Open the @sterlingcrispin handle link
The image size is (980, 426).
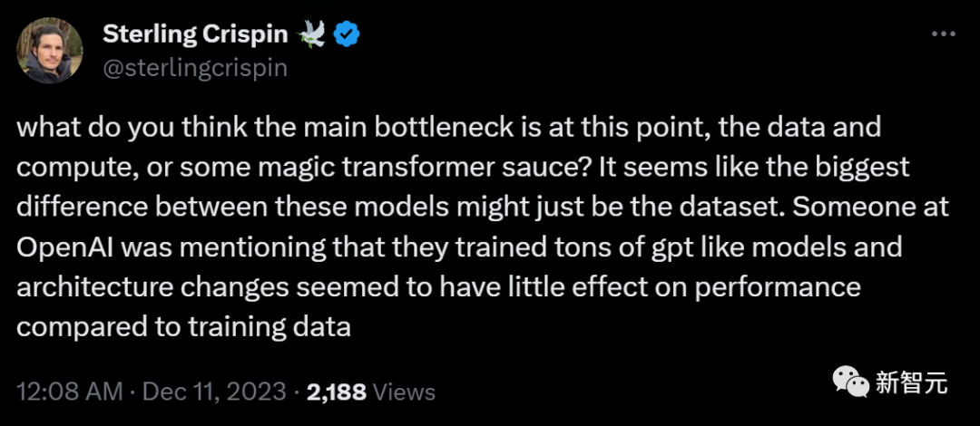(195, 68)
